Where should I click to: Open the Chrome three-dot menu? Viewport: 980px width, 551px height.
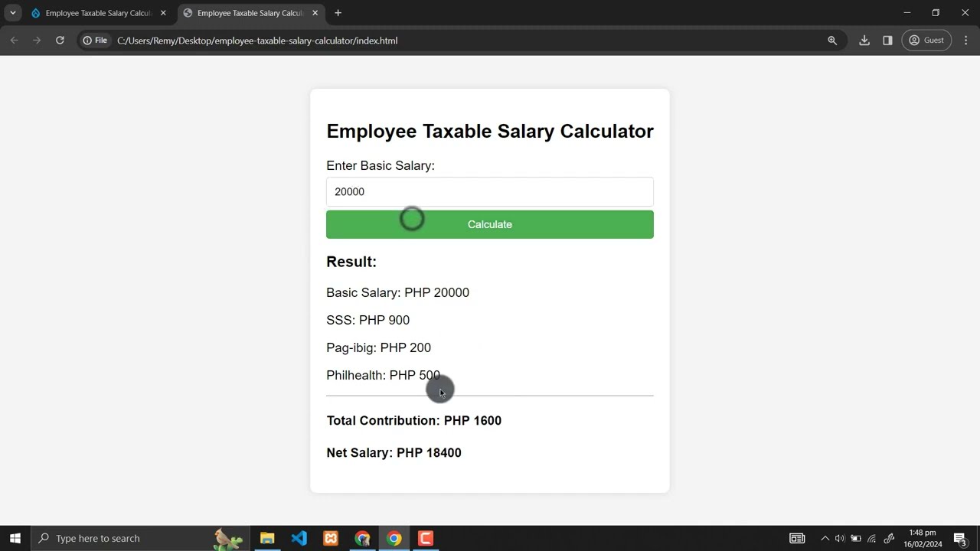966,41
